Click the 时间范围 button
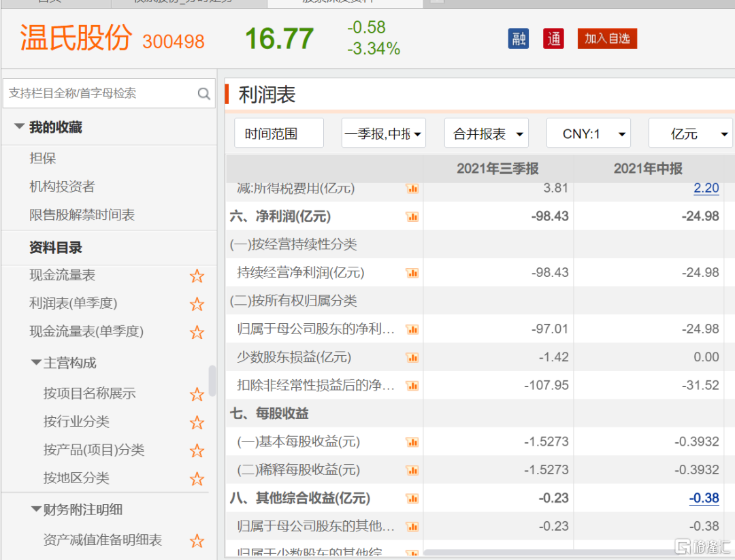The image size is (735, 560). (279, 133)
